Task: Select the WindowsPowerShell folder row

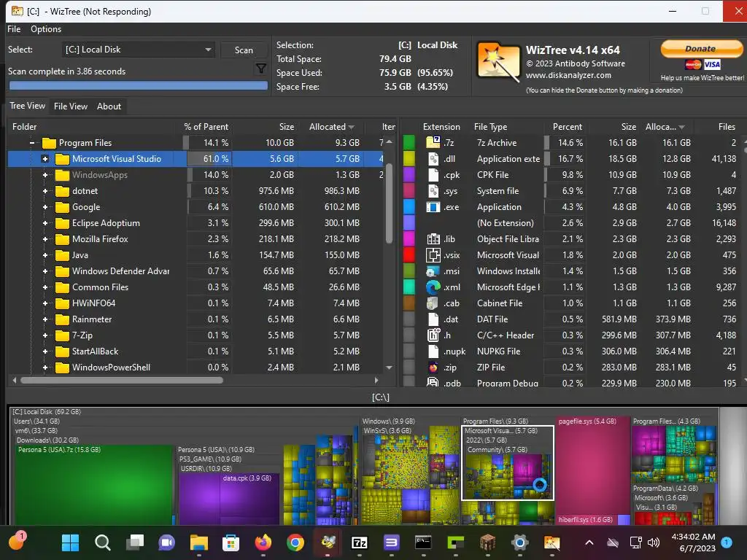Action: 196,367
